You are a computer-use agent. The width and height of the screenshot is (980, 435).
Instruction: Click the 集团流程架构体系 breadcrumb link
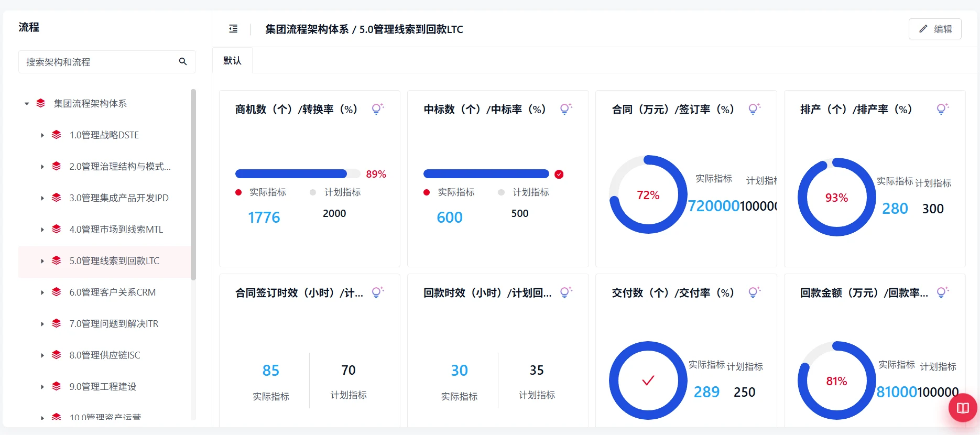coord(307,29)
